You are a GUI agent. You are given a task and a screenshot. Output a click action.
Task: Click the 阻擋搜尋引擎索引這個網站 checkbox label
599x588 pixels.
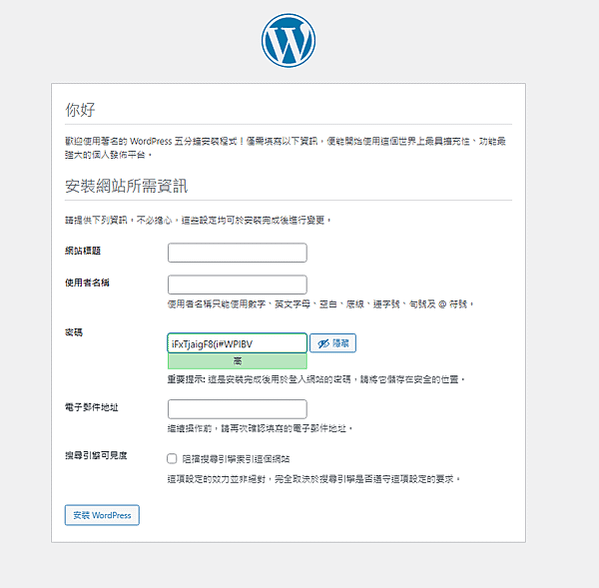click(x=236, y=459)
